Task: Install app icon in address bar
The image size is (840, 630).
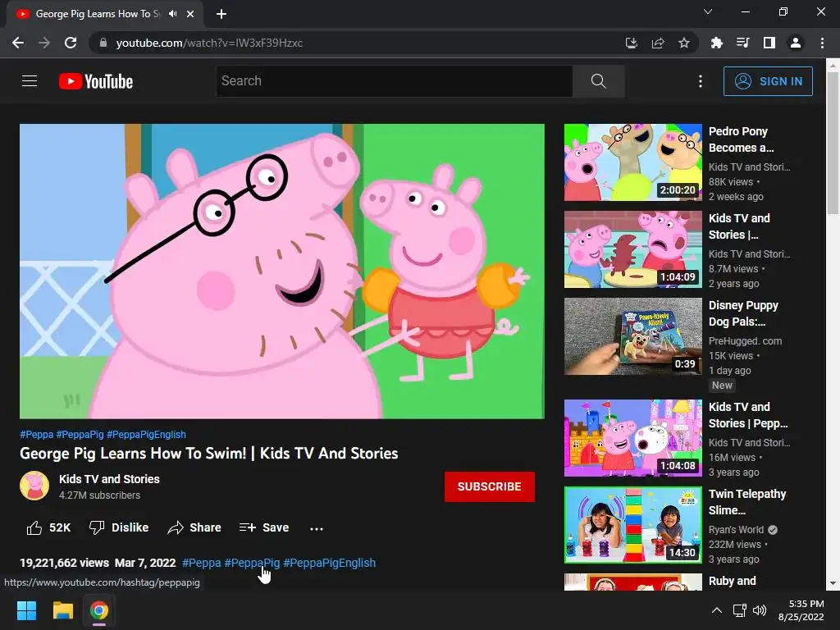Action: click(632, 43)
